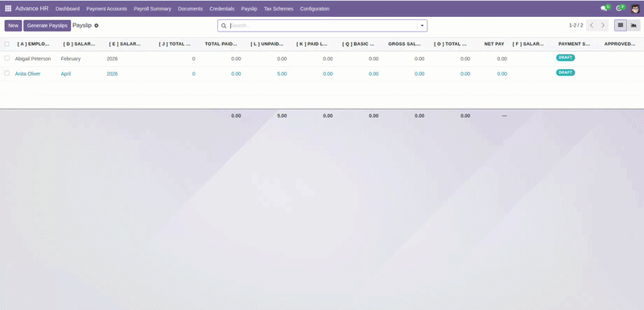Screen dimensions: 644x310
Task: Sort by the Gross Sal... column header
Action: coord(404,44)
